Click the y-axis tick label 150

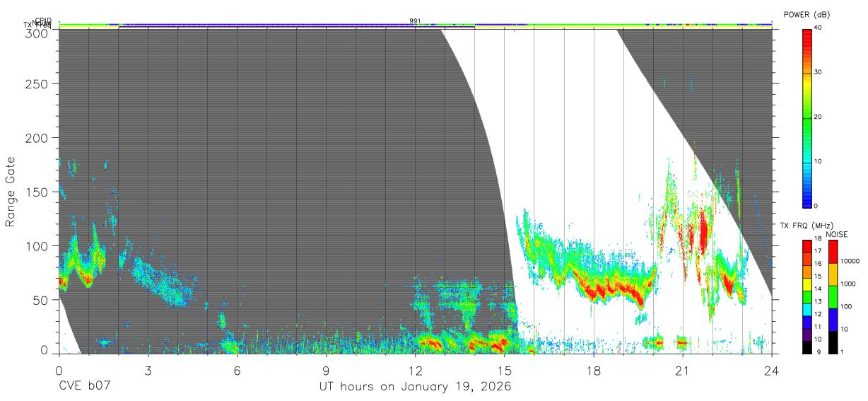coord(36,192)
